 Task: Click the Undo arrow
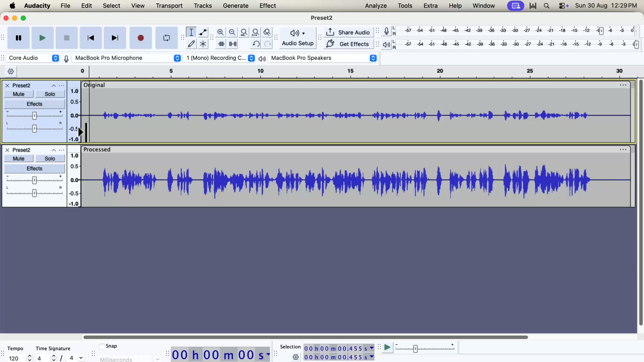[256, 44]
